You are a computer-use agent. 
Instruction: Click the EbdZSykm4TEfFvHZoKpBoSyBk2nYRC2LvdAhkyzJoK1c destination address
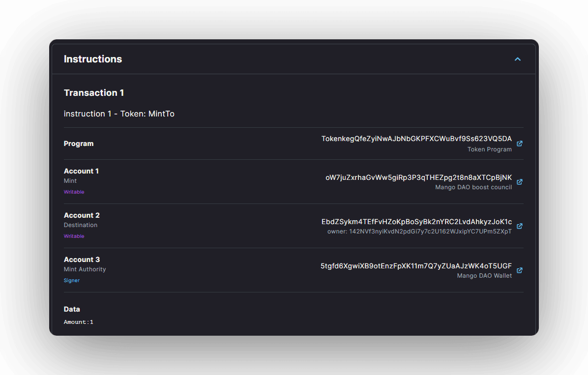click(416, 222)
